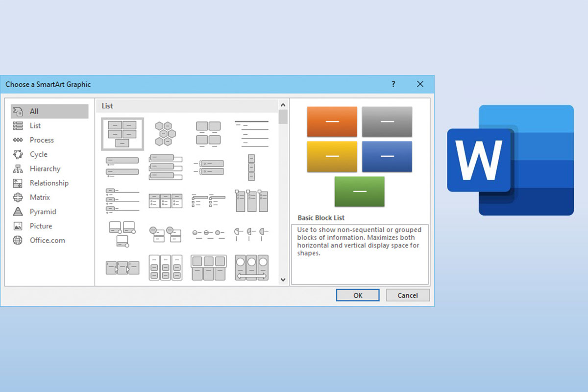This screenshot has height=392, width=588.
Task: Pick layout with two circles and stacked boxes
Action: (x=166, y=234)
